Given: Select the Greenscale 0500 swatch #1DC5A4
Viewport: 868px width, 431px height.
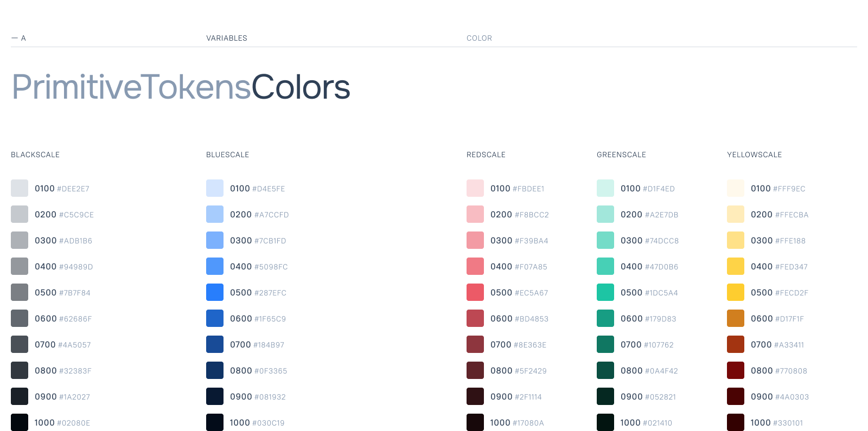Looking at the screenshot, I should (605, 292).
